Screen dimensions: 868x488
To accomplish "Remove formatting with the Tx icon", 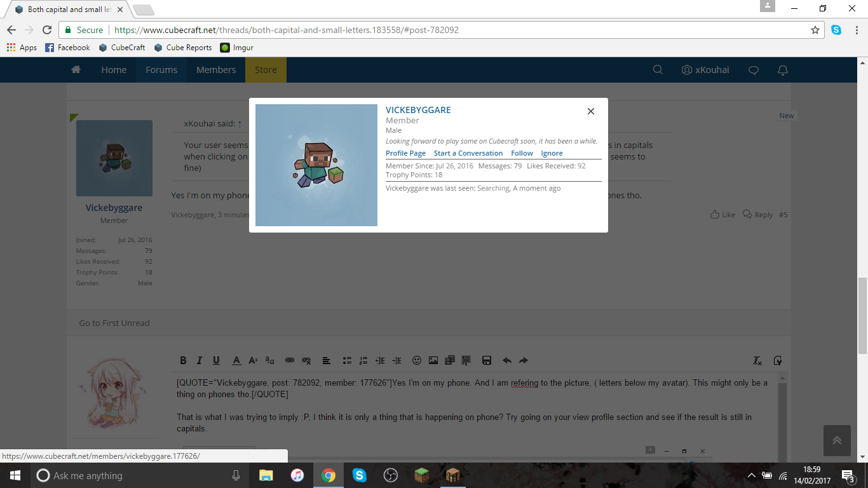I will 757,360.
